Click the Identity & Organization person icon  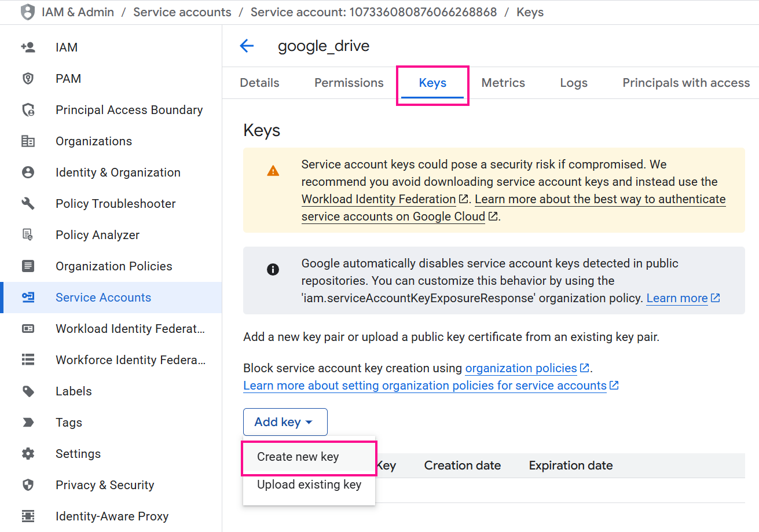click(28, 172)
